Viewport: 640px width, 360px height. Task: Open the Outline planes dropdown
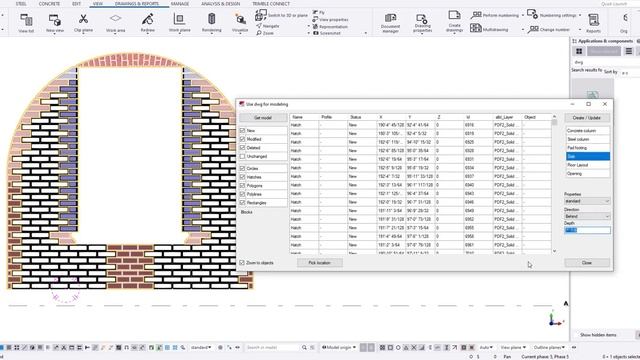549,347
